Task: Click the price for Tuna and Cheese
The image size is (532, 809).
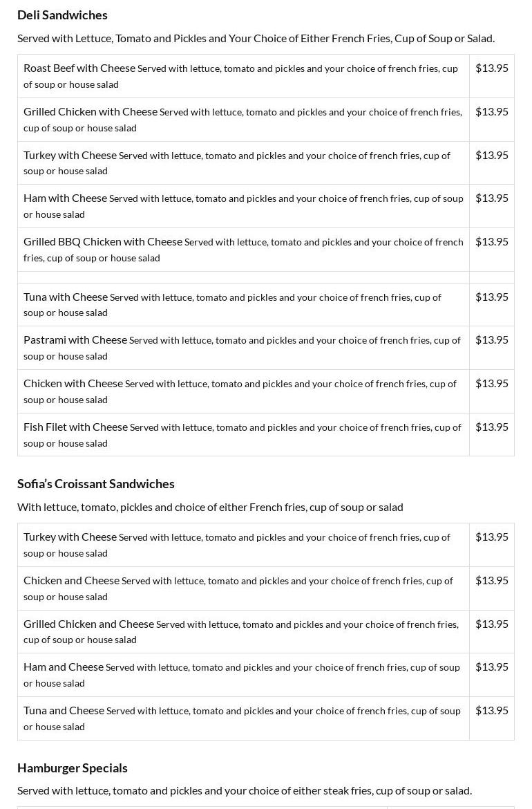Action: (x=491, y=711)
